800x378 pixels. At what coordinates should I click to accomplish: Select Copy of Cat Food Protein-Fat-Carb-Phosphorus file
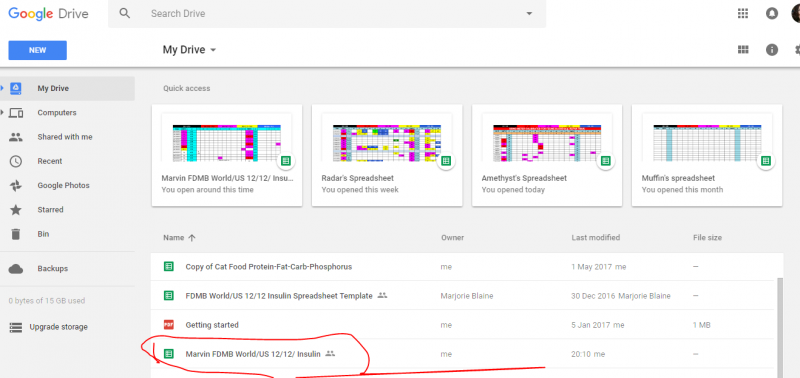point(462,267)
